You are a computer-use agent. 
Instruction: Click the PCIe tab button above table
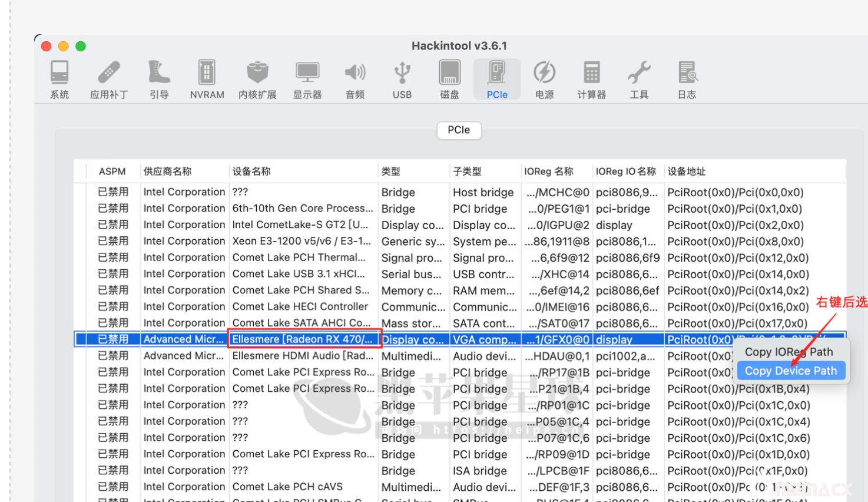pyautogui.click(x=459, y=130)
